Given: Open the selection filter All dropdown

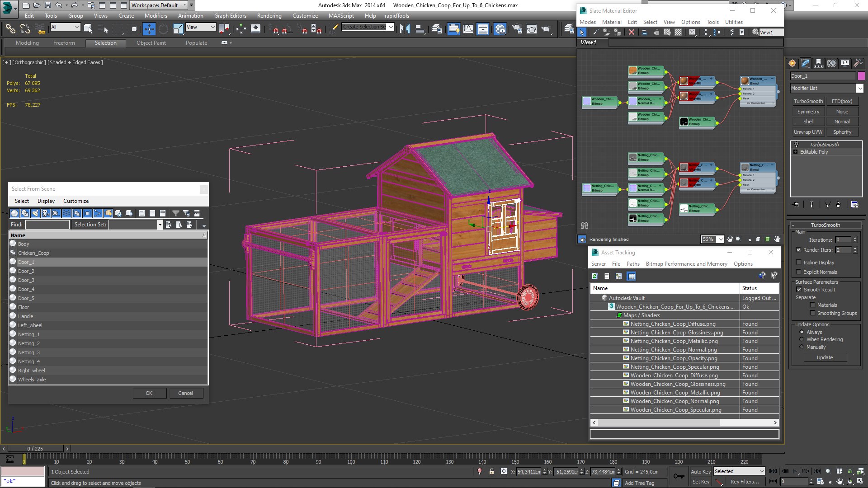Looking at the screenshot, I should [x=65, y=27].
